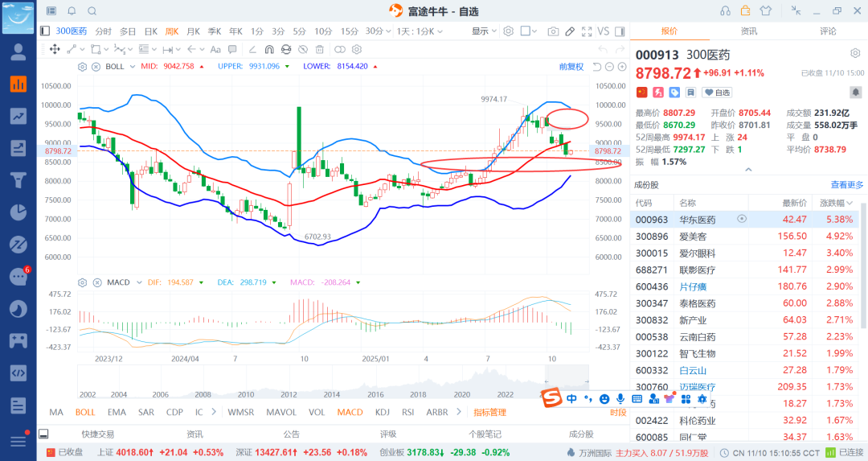Click the 查看更多 link for constituents
The image size is (868, 461).
tap(847, 184)
